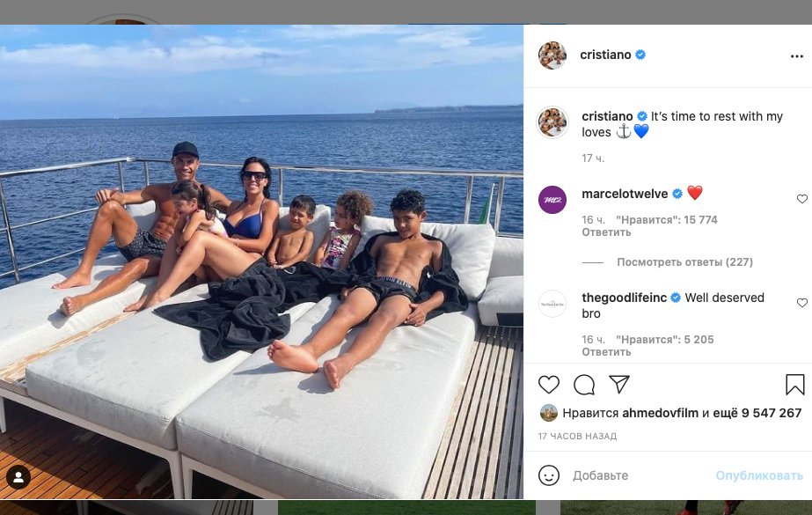Open the three-dot more options menu

click(797, 55)
